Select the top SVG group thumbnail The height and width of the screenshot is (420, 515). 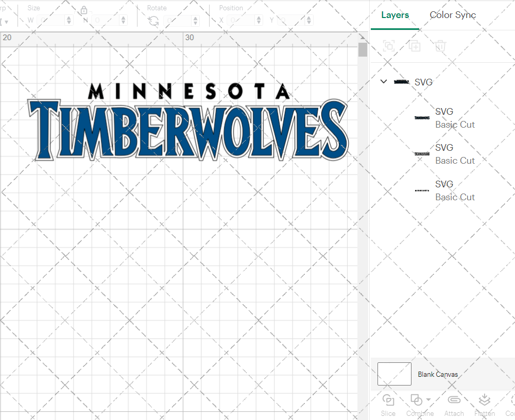click(402, 82)
